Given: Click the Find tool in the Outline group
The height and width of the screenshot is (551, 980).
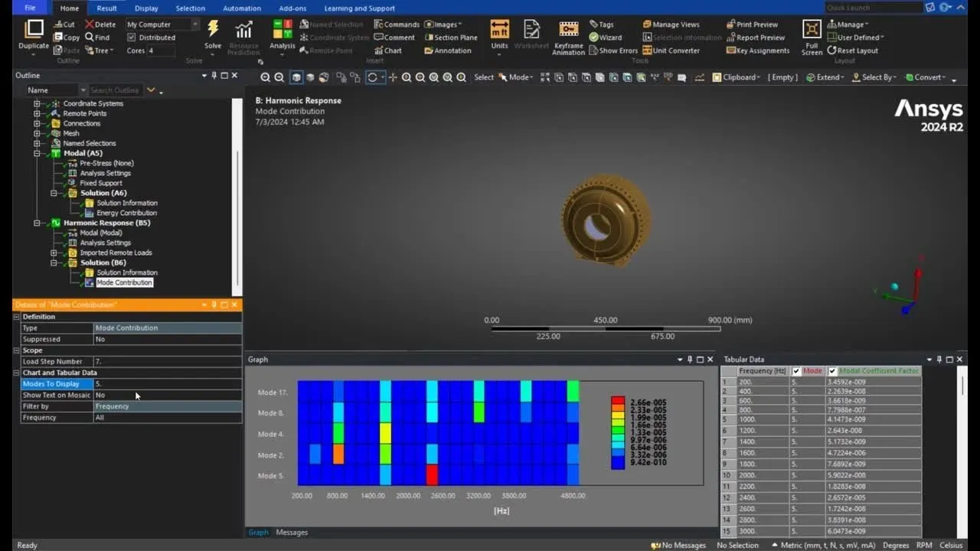Looking at the screenshot, I should coord(97,37).
